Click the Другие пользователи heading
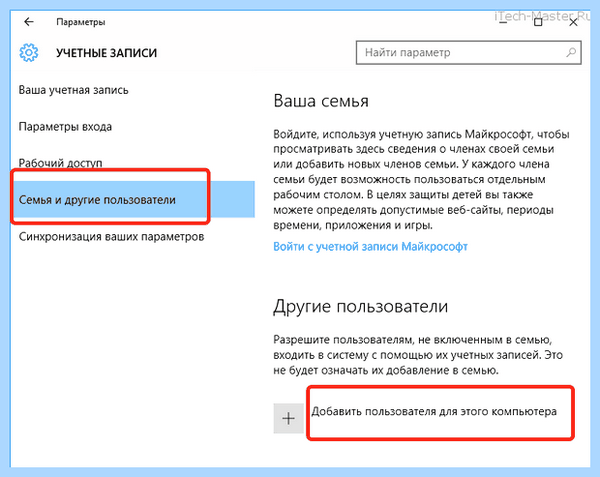The height and width of the screenshot is (477, 600). (x=360, y=306)
